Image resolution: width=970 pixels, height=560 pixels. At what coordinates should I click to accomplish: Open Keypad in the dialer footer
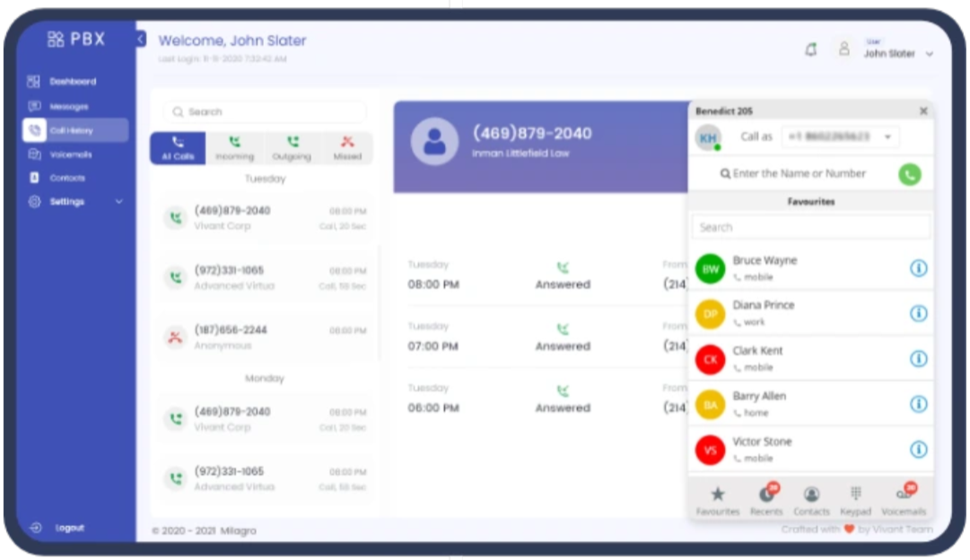click(855, 500)
